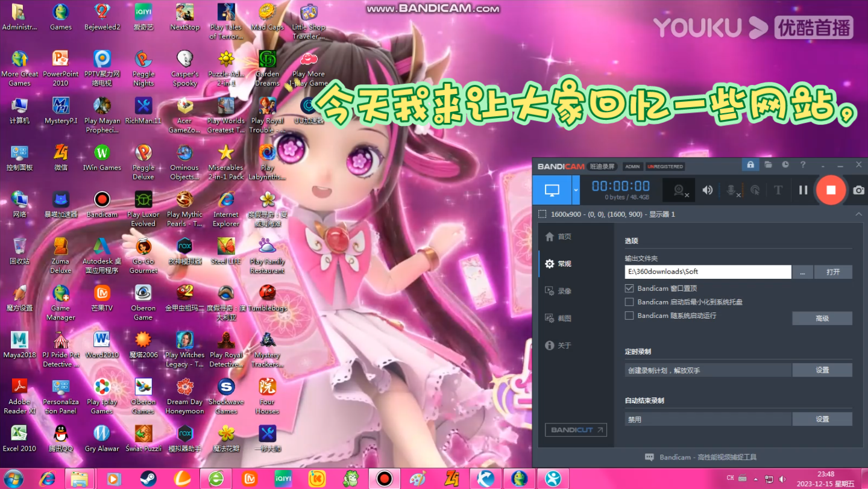Click the lock icon in Bandicam title bar
Viewport: 868px width, 489px height.
[750, 165]
